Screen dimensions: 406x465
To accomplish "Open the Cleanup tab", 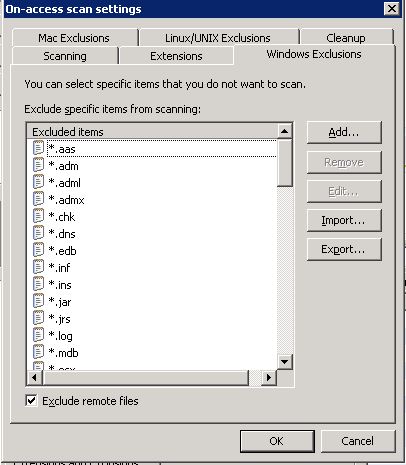I will tap(347, 38).
